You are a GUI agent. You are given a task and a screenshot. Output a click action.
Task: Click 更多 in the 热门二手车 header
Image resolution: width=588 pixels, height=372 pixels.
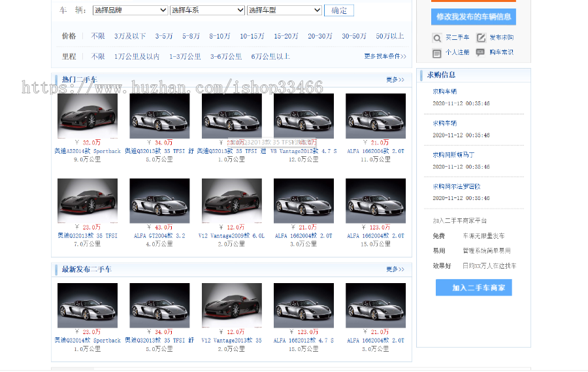[x=395, y=80]
